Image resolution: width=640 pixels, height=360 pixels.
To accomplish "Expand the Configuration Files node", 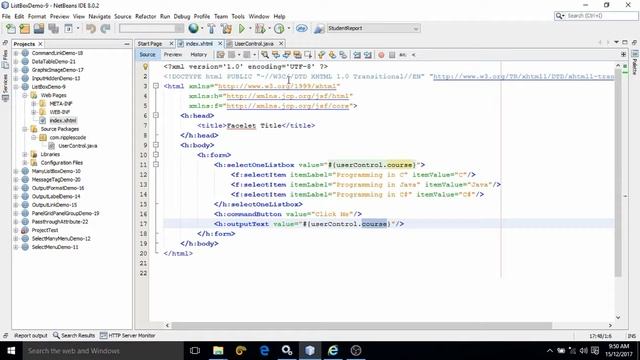I will click(25, 162).
